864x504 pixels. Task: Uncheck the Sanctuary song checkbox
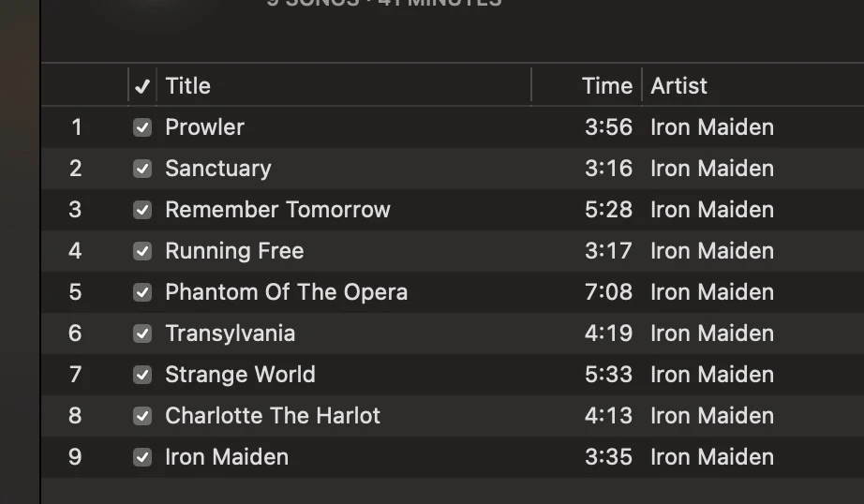142,169
